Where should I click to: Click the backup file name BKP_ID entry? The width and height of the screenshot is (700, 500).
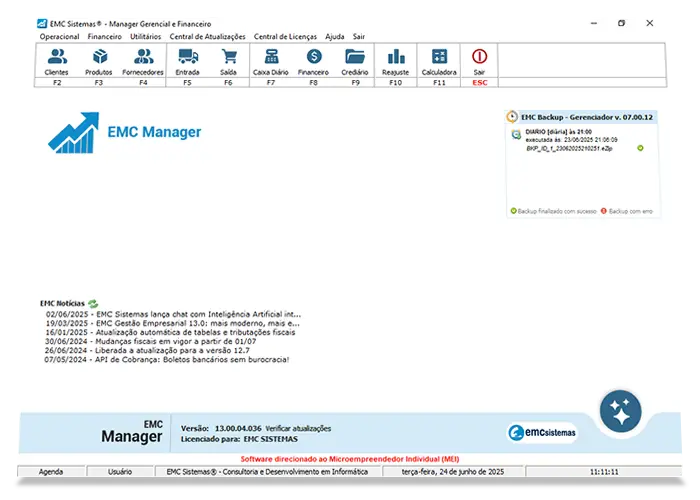click(x=570, y=149)
